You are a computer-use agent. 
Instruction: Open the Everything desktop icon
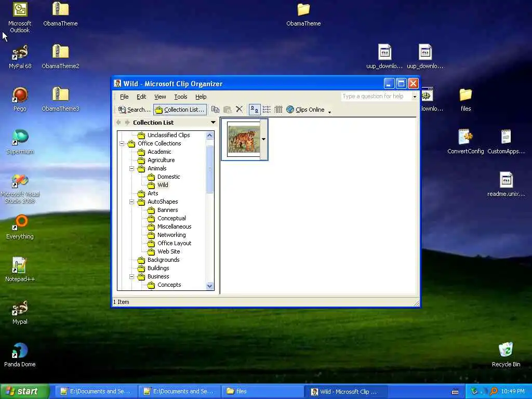click(20, 228)
